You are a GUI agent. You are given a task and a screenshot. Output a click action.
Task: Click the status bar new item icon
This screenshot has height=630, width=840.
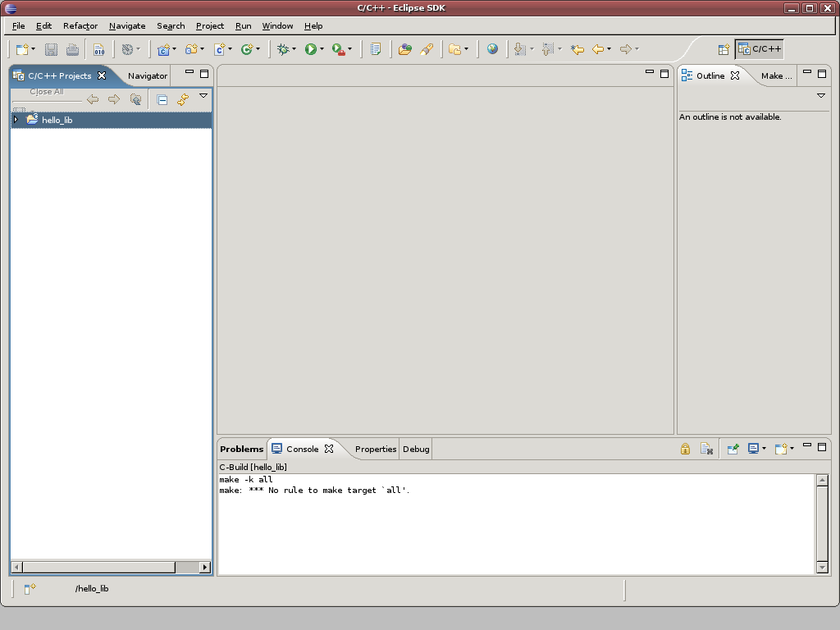tap(30, 589)
